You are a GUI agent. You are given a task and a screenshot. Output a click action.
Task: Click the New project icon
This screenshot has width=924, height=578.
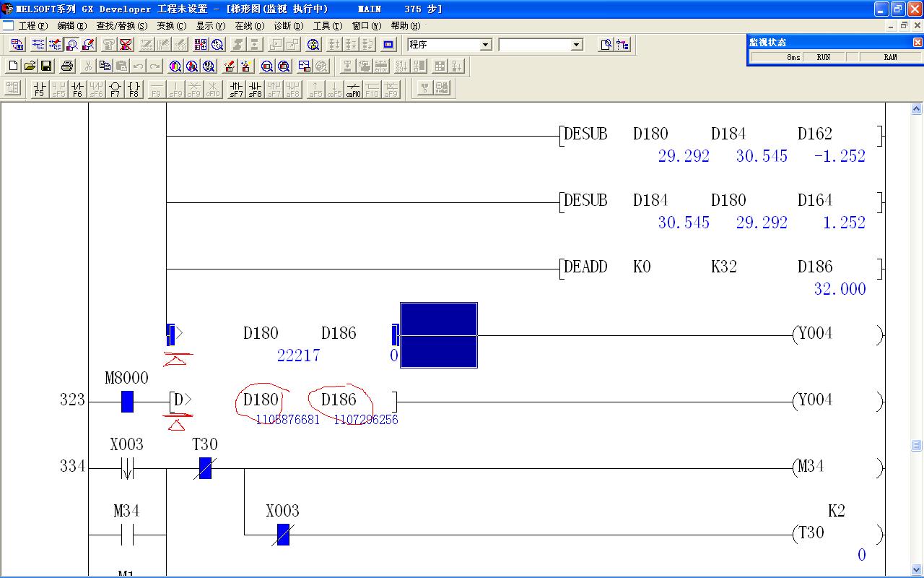(x=13, y=66)
